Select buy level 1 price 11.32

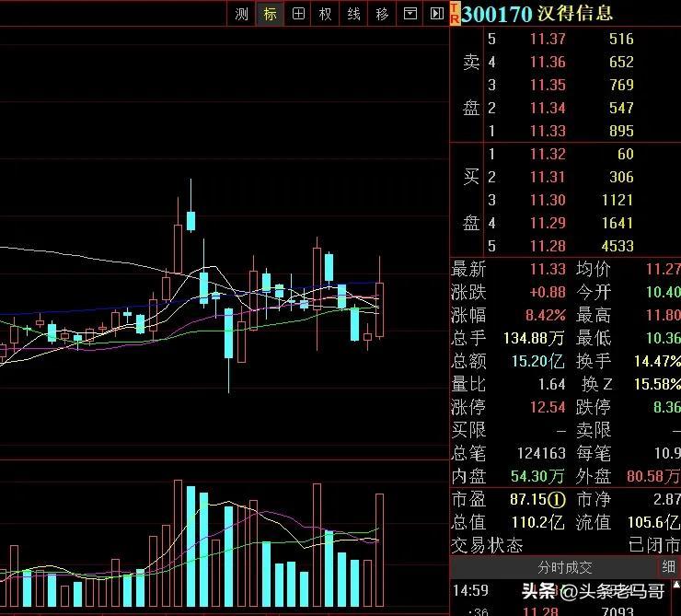(548, 154)
